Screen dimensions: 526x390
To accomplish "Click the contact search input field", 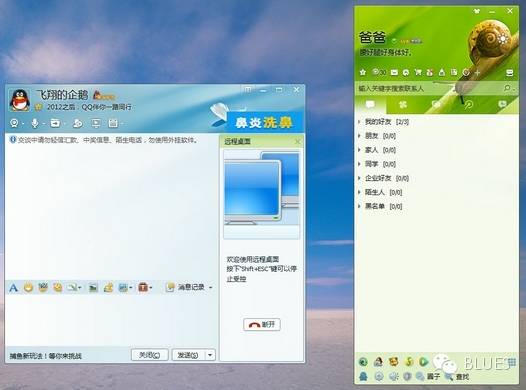I will click(429, 88).
